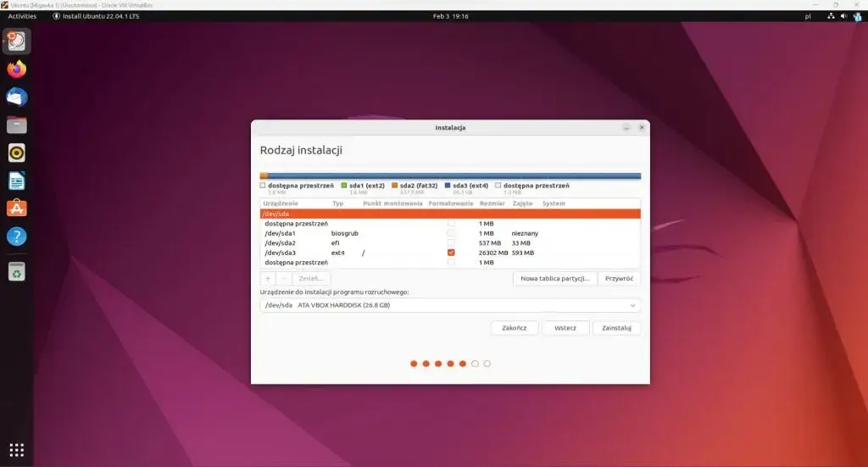Click the Rodzaj instalacji heading

[301, 150]
